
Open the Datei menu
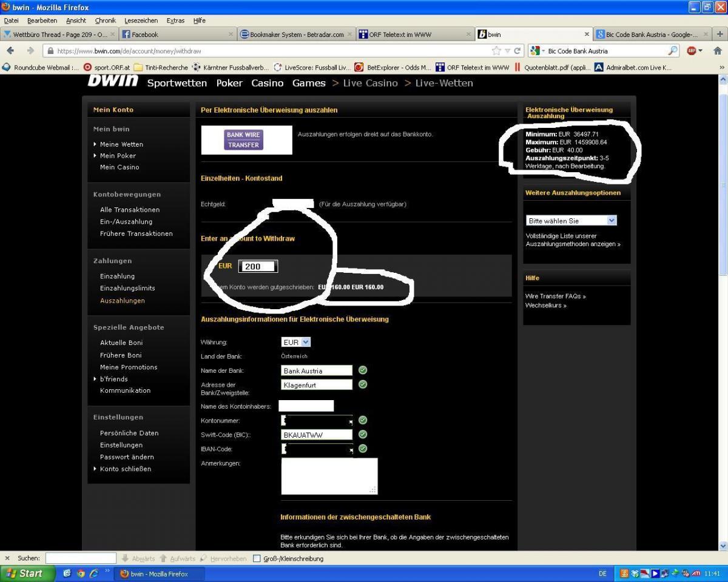tap(11, 21)
